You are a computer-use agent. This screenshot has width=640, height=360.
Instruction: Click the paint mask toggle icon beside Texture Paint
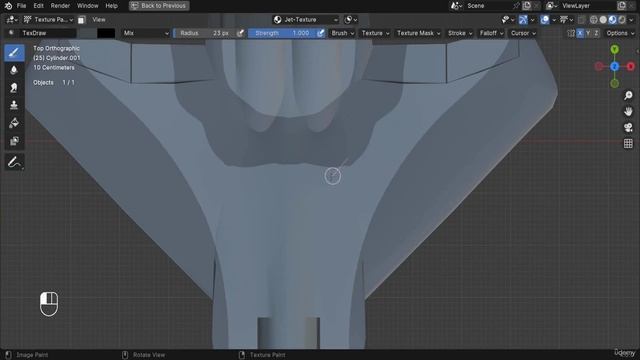pyautogui.click(x=82, y=20)
